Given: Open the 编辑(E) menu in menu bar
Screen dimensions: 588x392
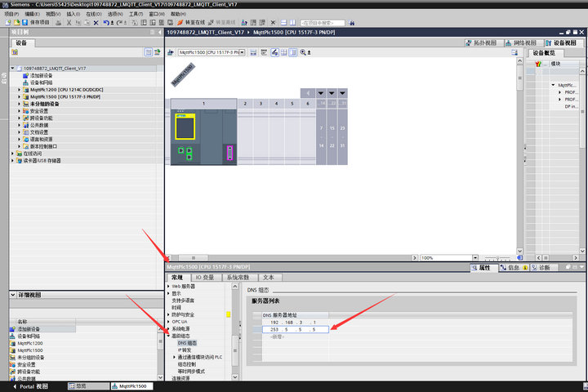Looking at the screenshot, I should [x=32, y=14].
